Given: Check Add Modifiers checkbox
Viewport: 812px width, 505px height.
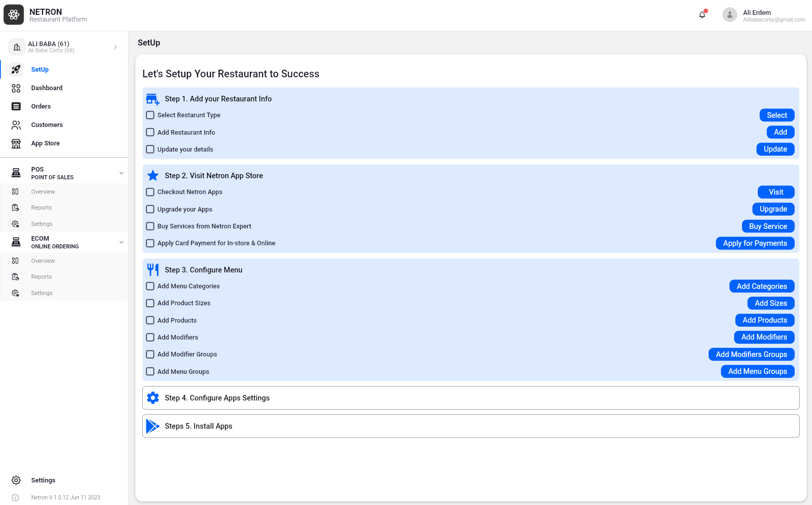Looking at the screenshot, I should click(x=150, y=338).
